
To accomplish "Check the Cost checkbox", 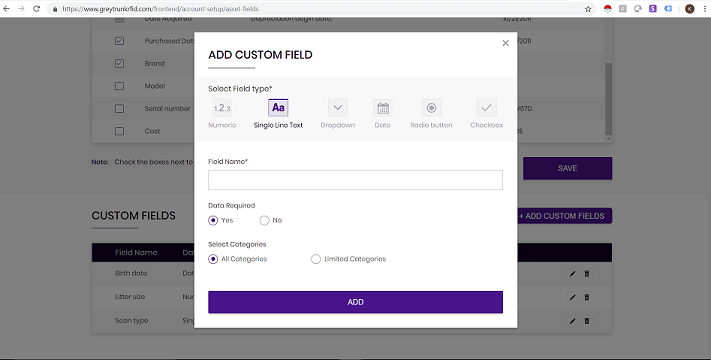I will point(119,131).
